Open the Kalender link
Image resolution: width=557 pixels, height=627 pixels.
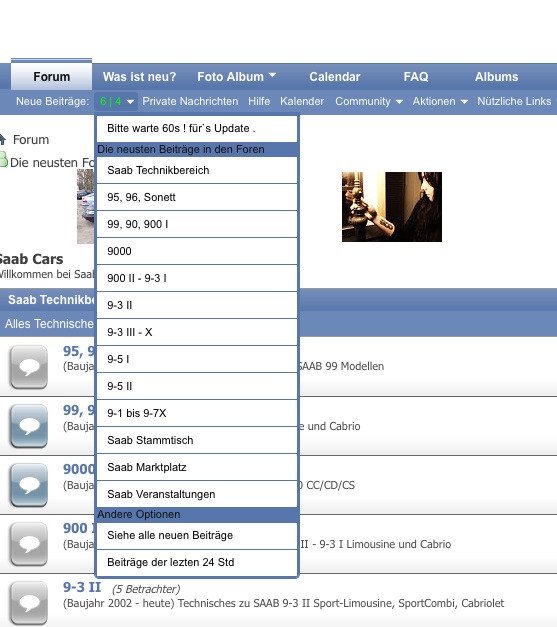click(x=302, y=101)
